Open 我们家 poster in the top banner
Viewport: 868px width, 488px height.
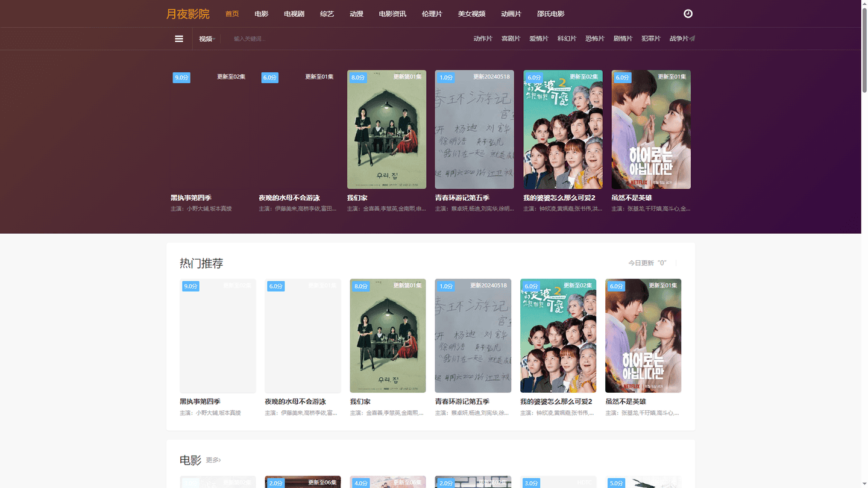pos(386,130)
